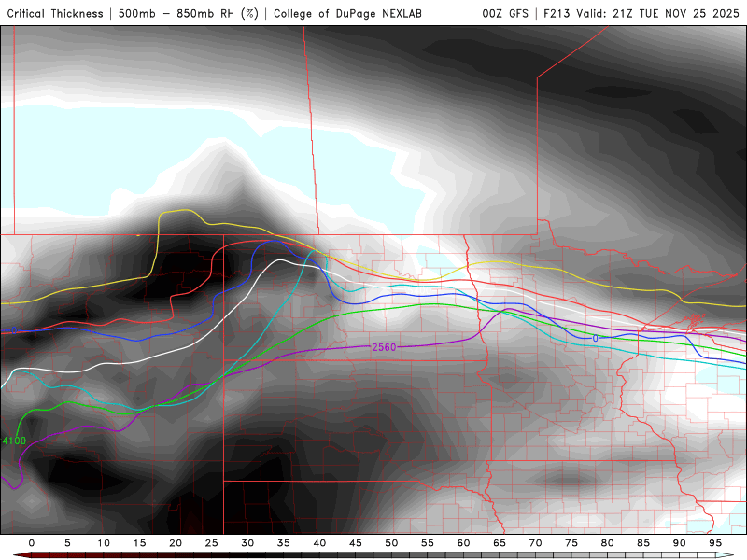Viewport: 747px width, 560px height.
Task: Click the "Critical Thickness" title text
Action: tap(55, 13)
